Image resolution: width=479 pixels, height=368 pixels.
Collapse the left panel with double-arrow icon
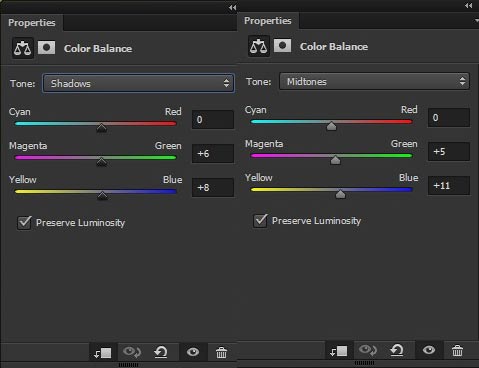[x=232, y=7]
